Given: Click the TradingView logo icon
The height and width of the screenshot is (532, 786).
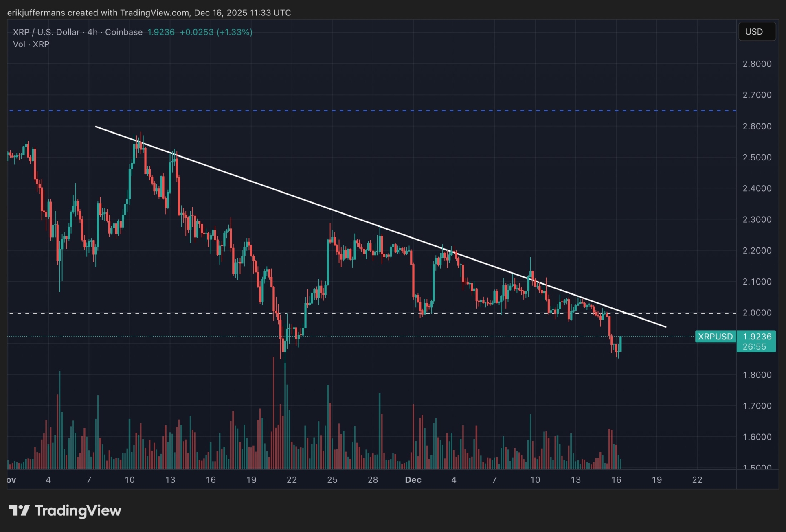Looking at the screenshot, I should [x=19, y=510].
